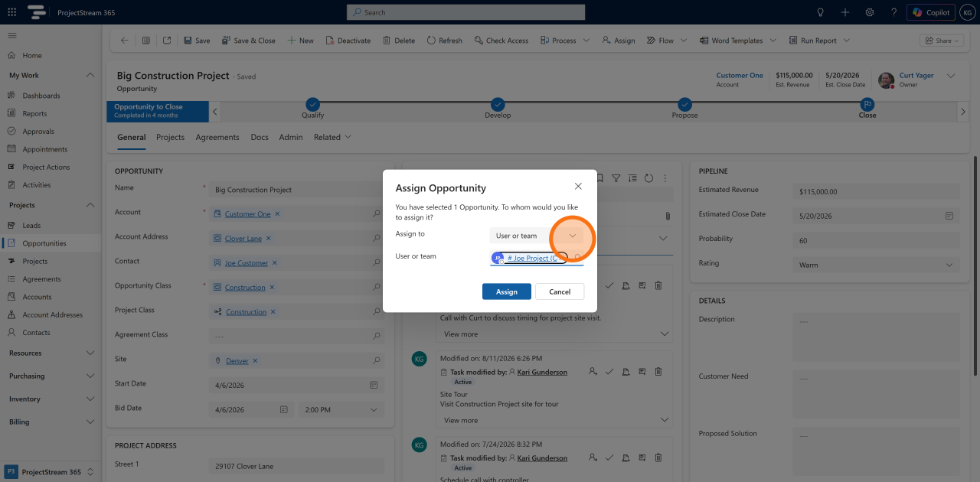
Task: Open the Customer One account link
Action: click(247, 214)
